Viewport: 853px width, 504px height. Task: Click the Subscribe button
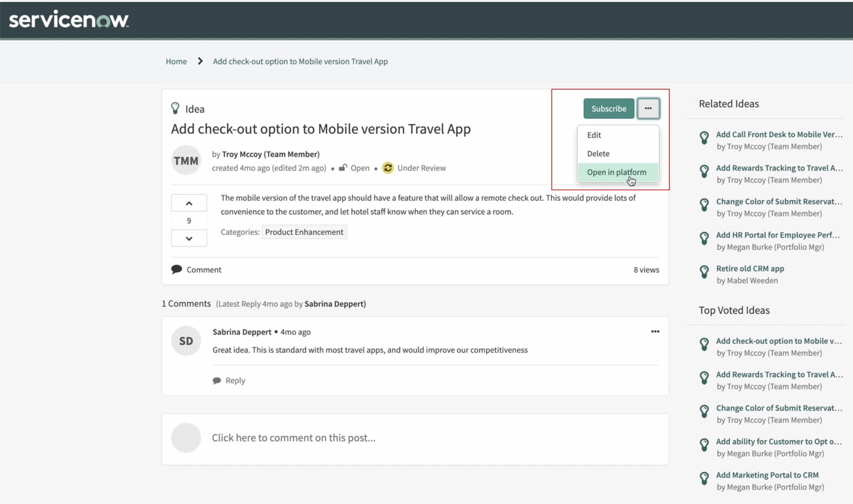coord(609,108)
